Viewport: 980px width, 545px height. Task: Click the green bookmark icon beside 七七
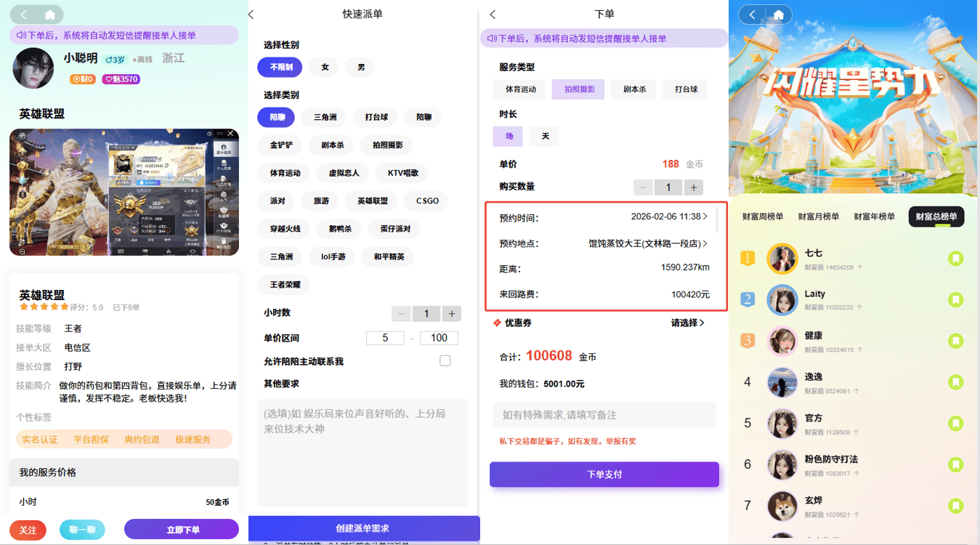click(x=955, y=258)
